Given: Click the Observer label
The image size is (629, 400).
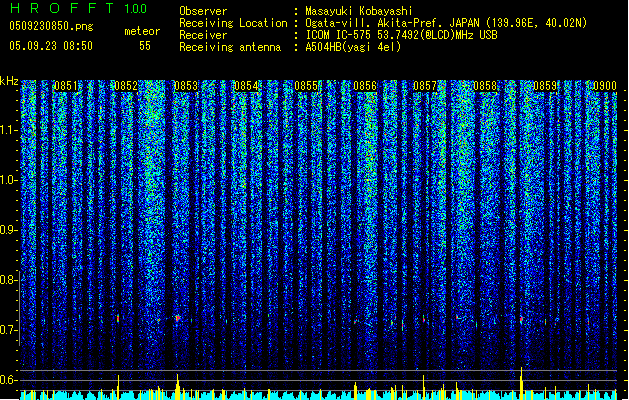Looking at the screenshot, I should tap(203, 11).
